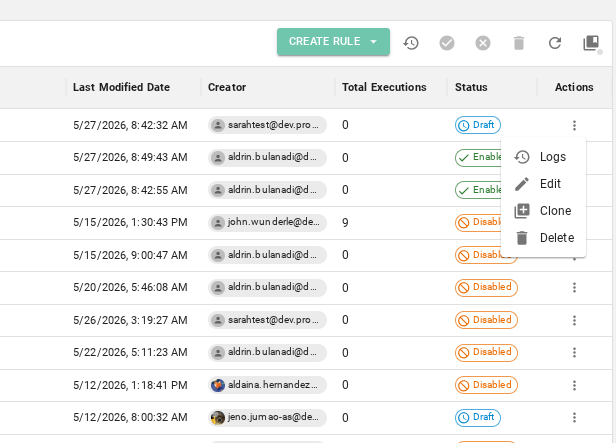Click Enabled status on 8:49:43 AM row
The width and height of the screenshot is (616, 443).
478,157
